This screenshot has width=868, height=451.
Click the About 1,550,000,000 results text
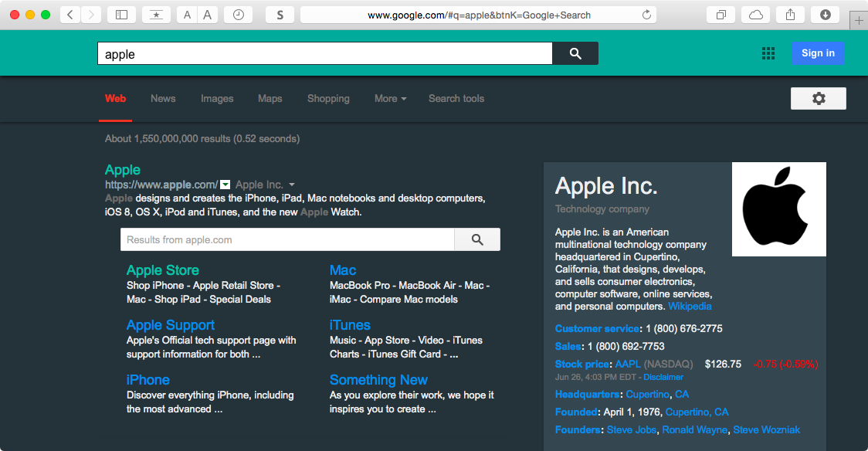pyautogui.click(x=202, y=139)
